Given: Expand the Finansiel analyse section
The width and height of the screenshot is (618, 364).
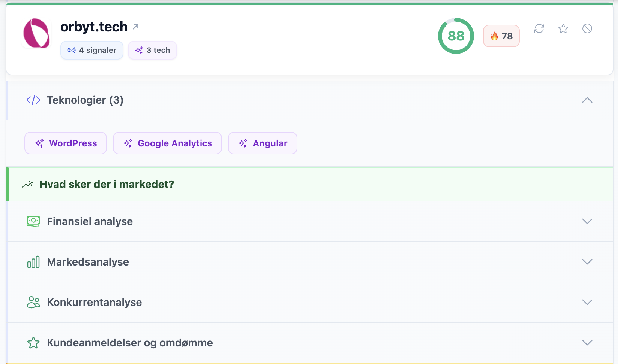Looking at the screenshot, I should tap(587, 221).
